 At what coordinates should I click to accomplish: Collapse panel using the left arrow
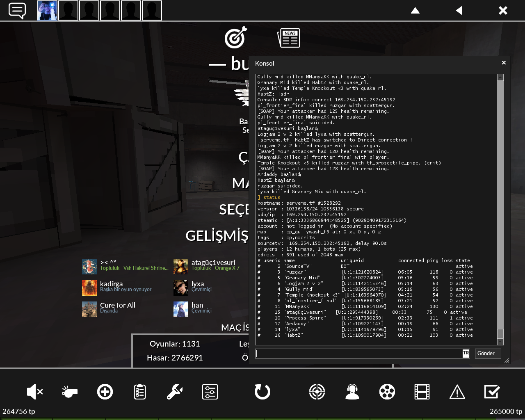pos(459,11)
